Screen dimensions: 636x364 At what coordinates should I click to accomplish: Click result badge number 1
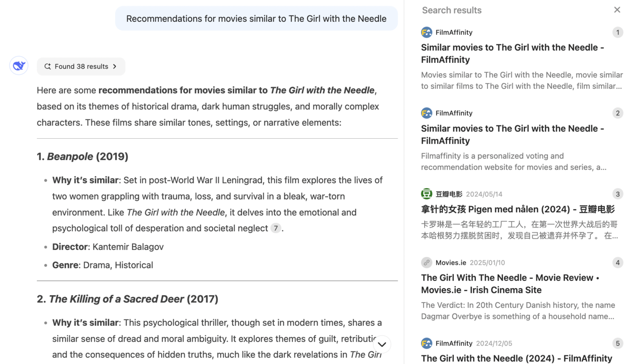[618, 32]
